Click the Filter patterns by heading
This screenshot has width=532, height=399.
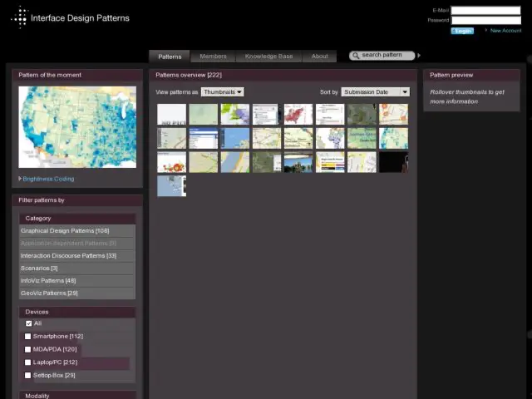[42, 200]
